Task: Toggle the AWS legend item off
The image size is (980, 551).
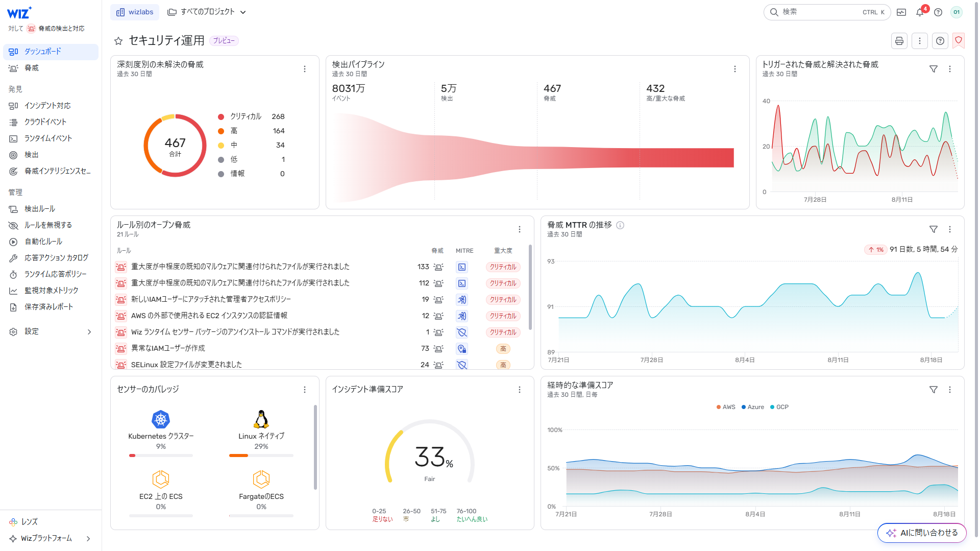Action: point(725,406)
